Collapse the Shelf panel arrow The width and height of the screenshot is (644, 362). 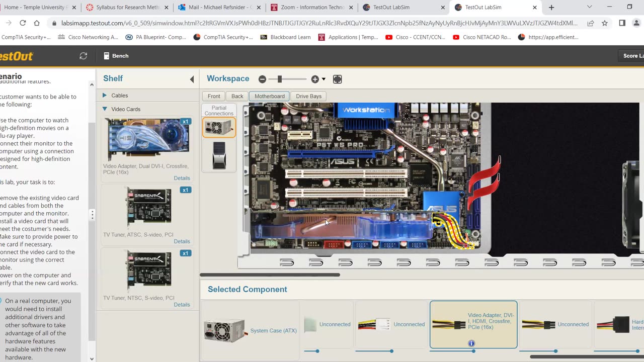pyautogui.click(x=192, y=79)
